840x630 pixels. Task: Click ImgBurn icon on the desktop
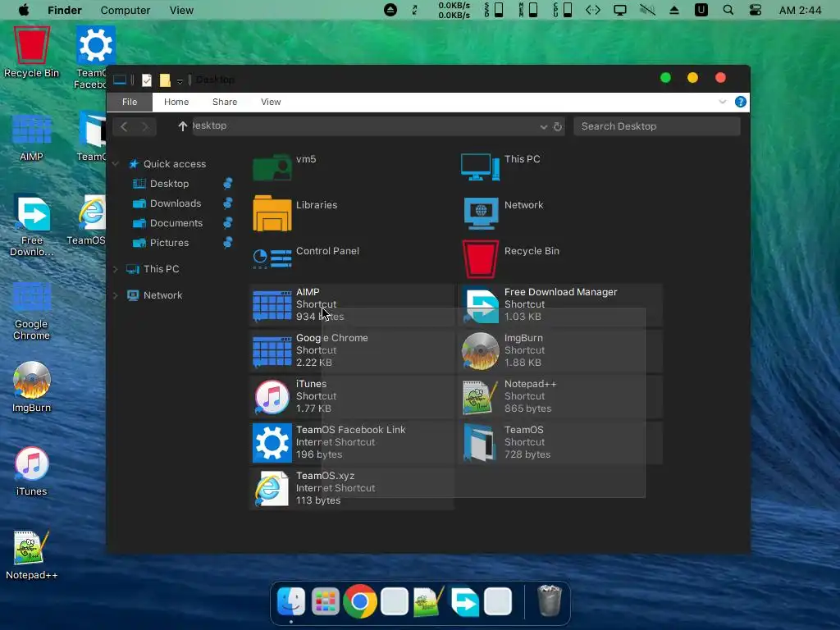pos(32,387)
